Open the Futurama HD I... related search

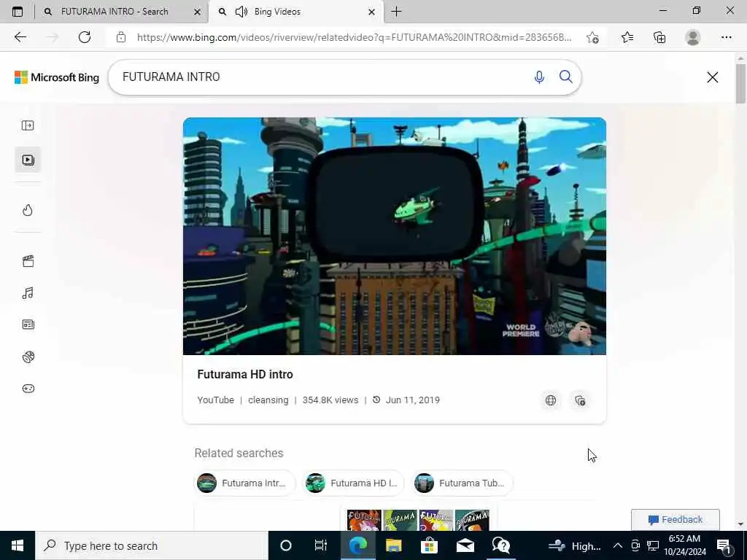click(354, 483)
